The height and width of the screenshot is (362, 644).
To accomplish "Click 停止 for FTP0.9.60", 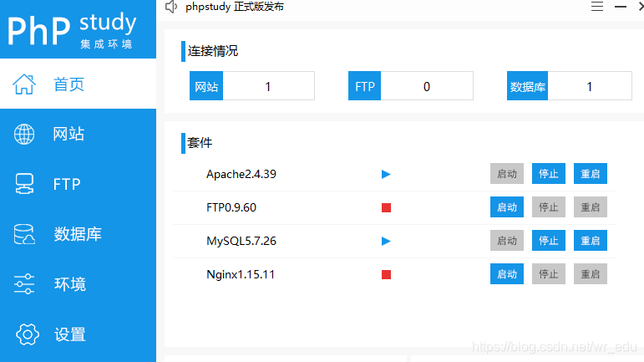I will tap(549, 207).
